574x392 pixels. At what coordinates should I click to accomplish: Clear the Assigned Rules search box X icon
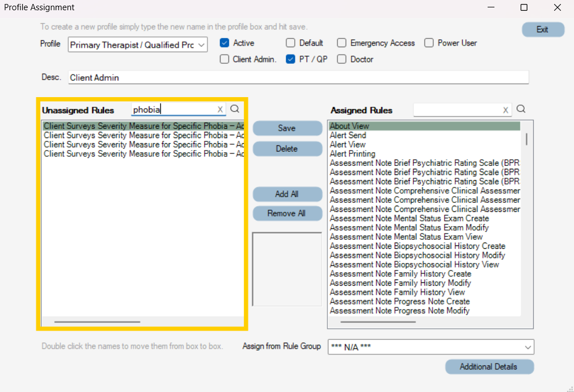pyautogui.click(x=505, y=109)
